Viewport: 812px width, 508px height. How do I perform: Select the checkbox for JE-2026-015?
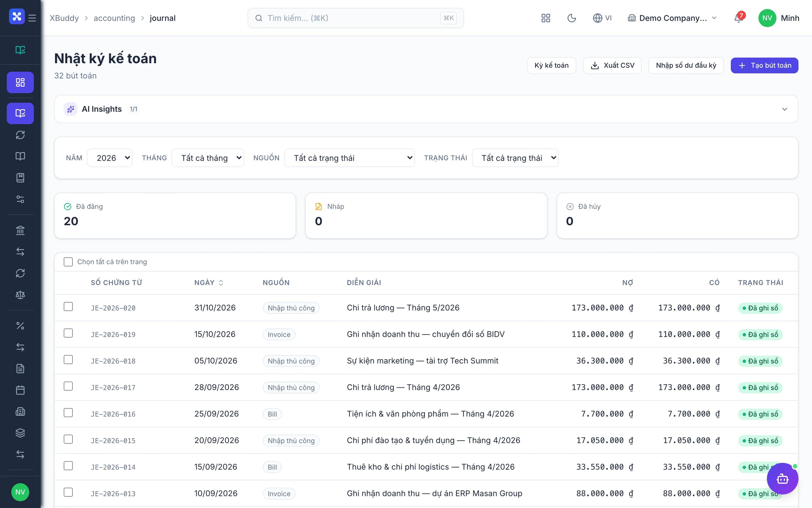click(68, 439)
